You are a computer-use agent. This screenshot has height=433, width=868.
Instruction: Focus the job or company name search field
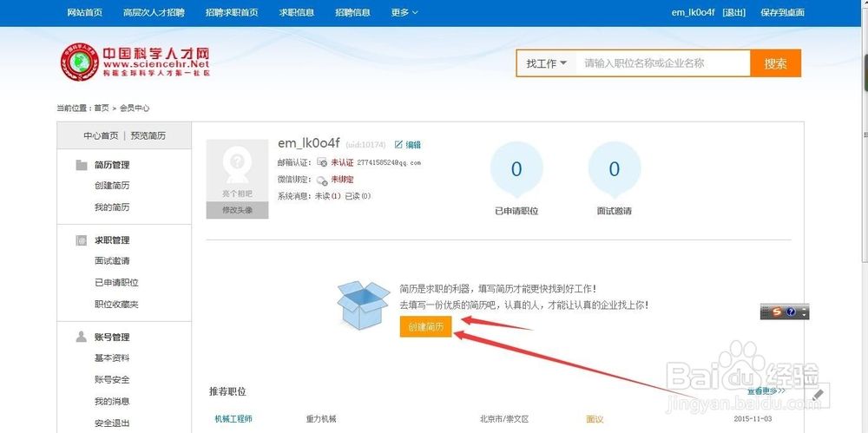(x=663, y=63)
